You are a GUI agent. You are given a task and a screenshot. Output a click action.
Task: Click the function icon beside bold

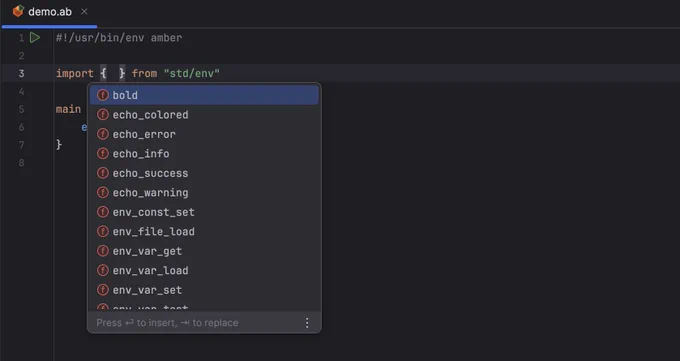coord(103,95)
